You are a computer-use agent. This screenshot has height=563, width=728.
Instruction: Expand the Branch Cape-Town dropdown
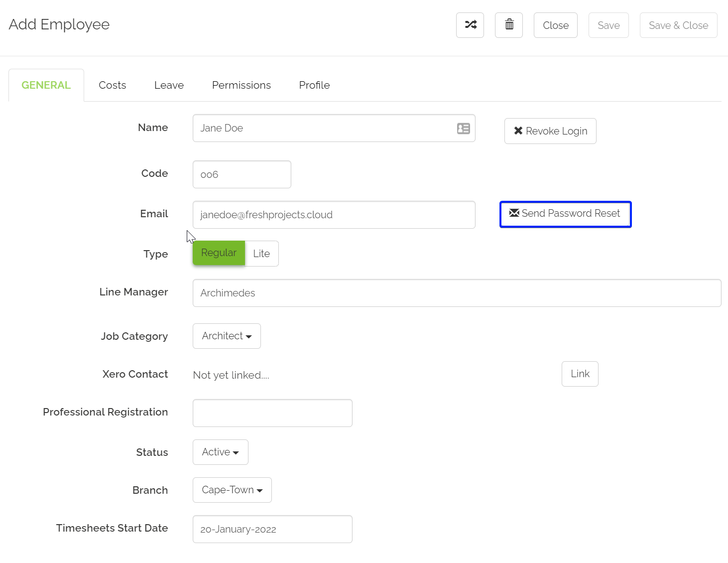(x=232, y=490)
